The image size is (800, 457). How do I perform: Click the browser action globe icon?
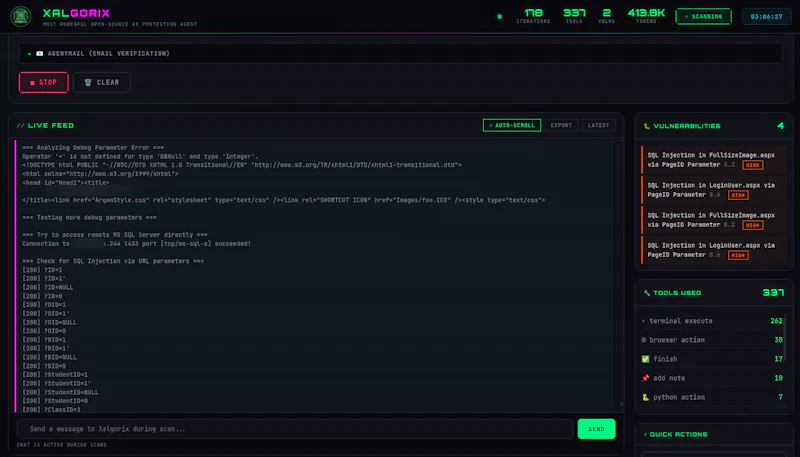[x=644, y=340]
